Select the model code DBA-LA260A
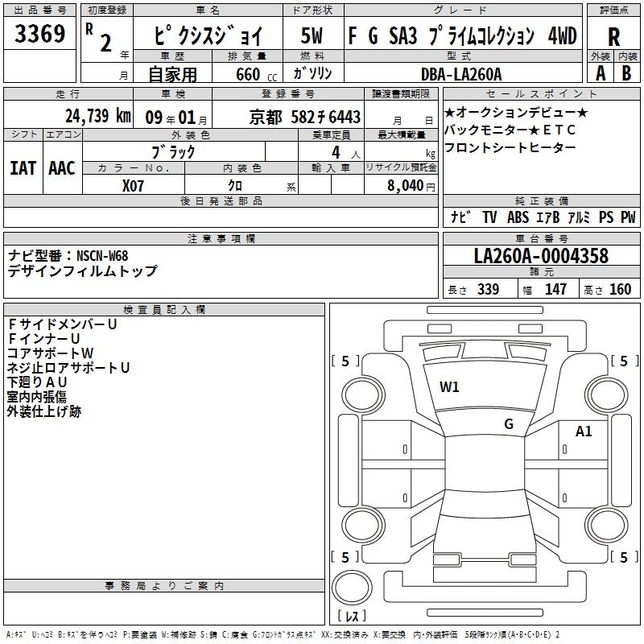 point(461,74)
